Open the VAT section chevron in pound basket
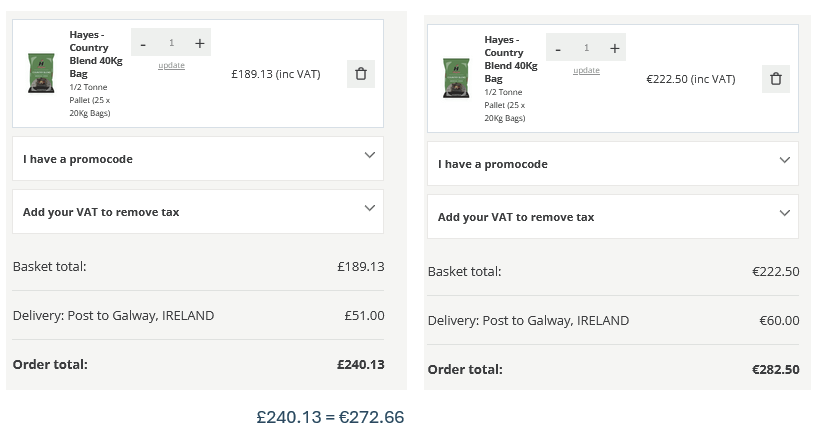 tap(369, 209)
